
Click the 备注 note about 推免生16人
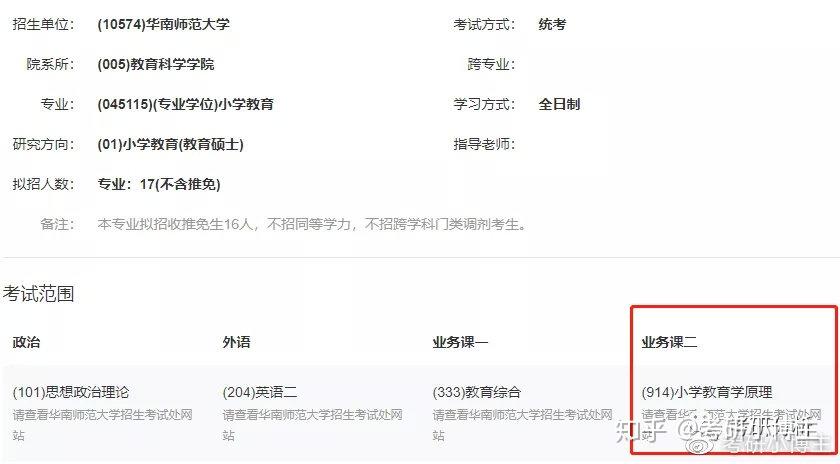click(x=311, y=224)
